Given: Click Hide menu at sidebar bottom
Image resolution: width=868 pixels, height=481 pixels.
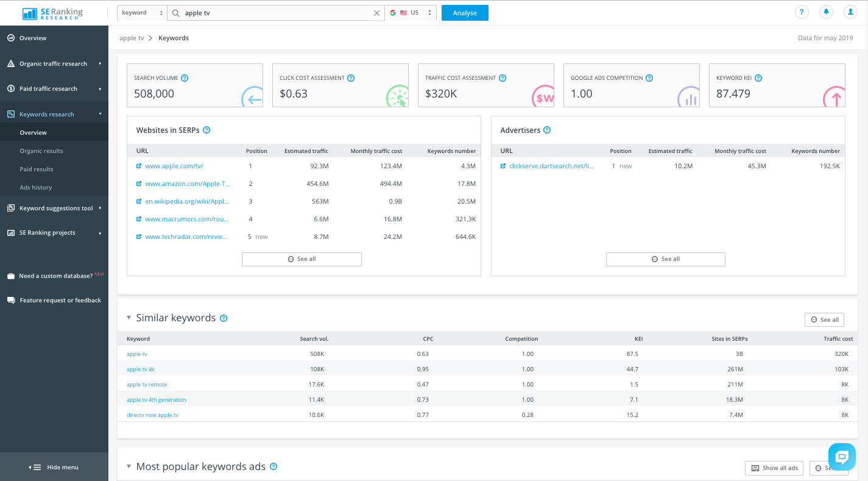Looking at the screenshot, I should tap(55, 467).
